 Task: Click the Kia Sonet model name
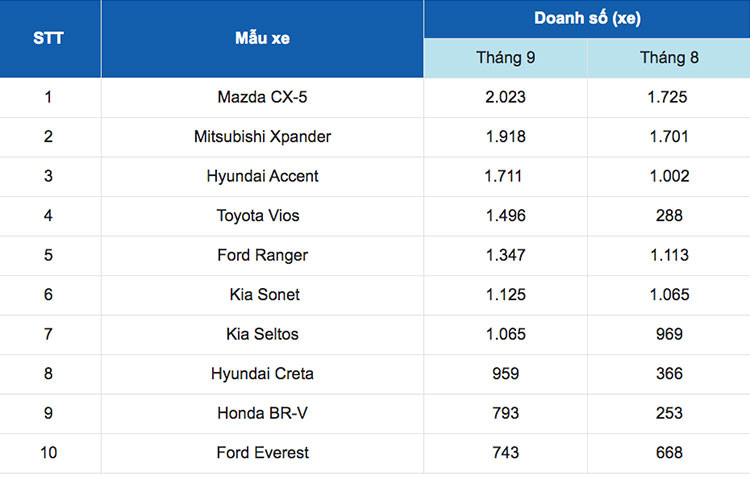pos(264,295)
